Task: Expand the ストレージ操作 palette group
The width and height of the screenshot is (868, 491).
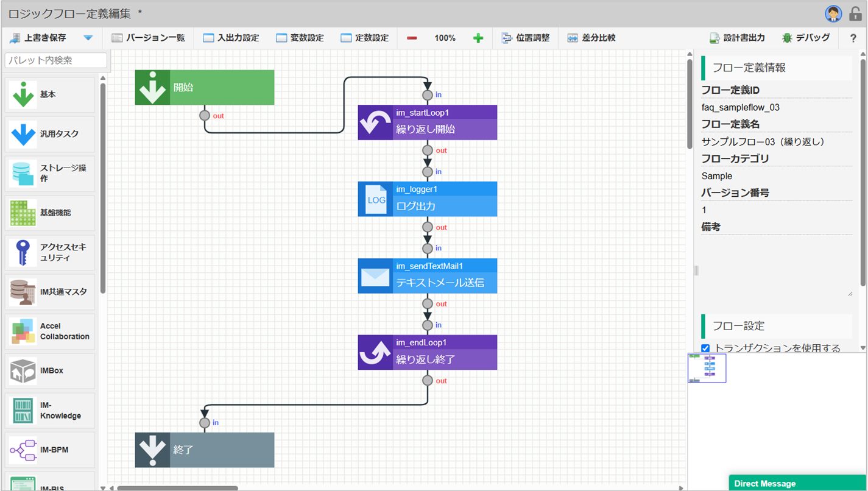Action: [51, 173]
